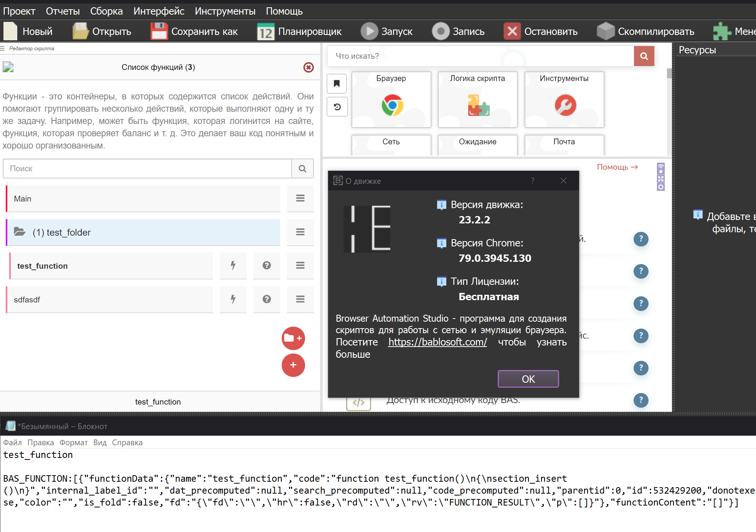Open the bablosoft.com link
The height and width of the screenshot is (532, 756).
(x=437, y=342)
